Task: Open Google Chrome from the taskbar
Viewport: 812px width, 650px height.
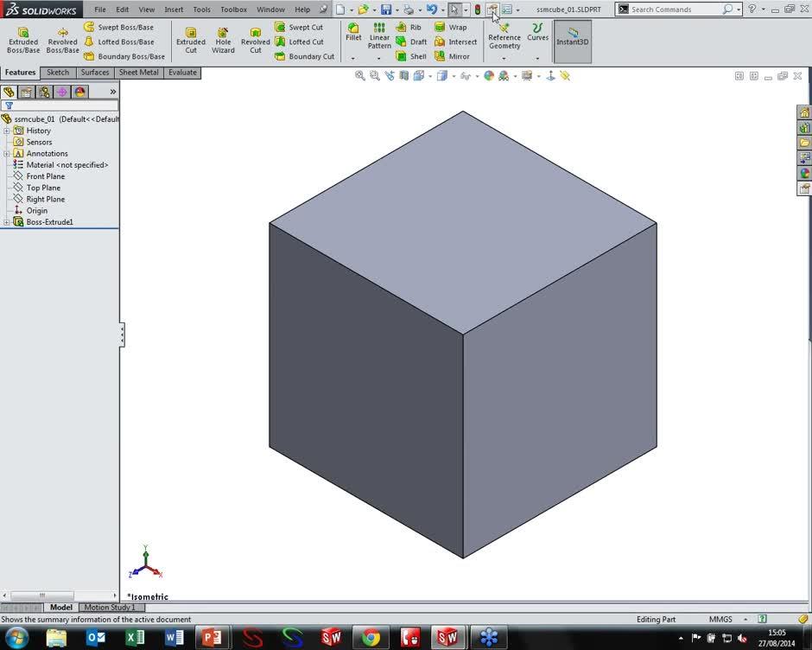Action: point(371,638)
